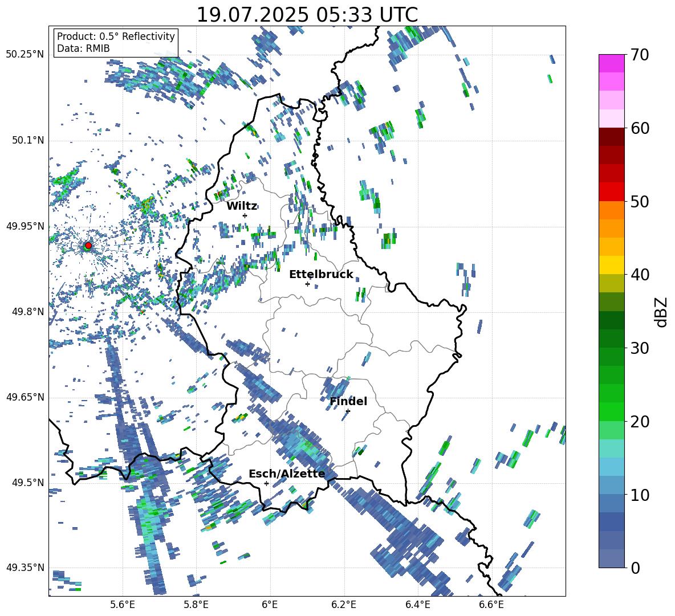Click the 20 tick label on colorbar
This screenshot has height=616, width=675.
tap(640, 422)
